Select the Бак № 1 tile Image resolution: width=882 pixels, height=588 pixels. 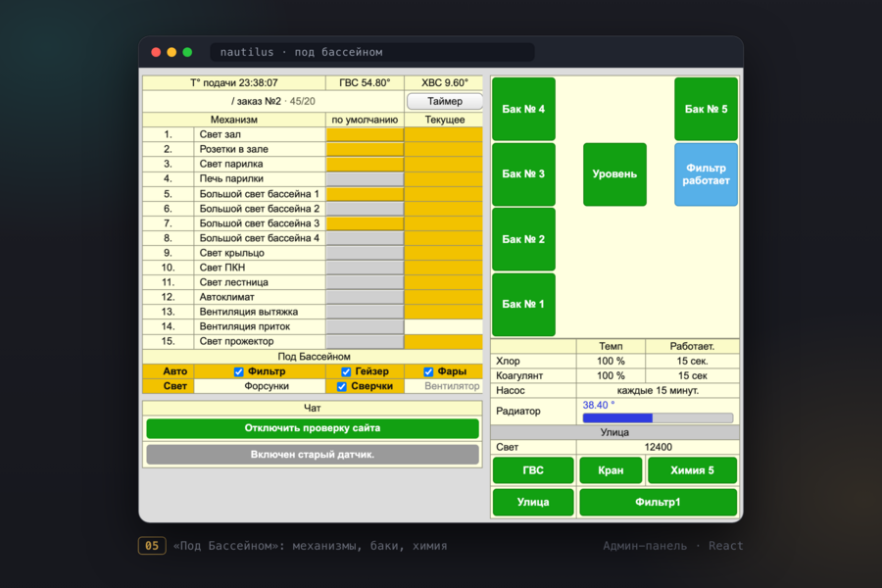523,305
